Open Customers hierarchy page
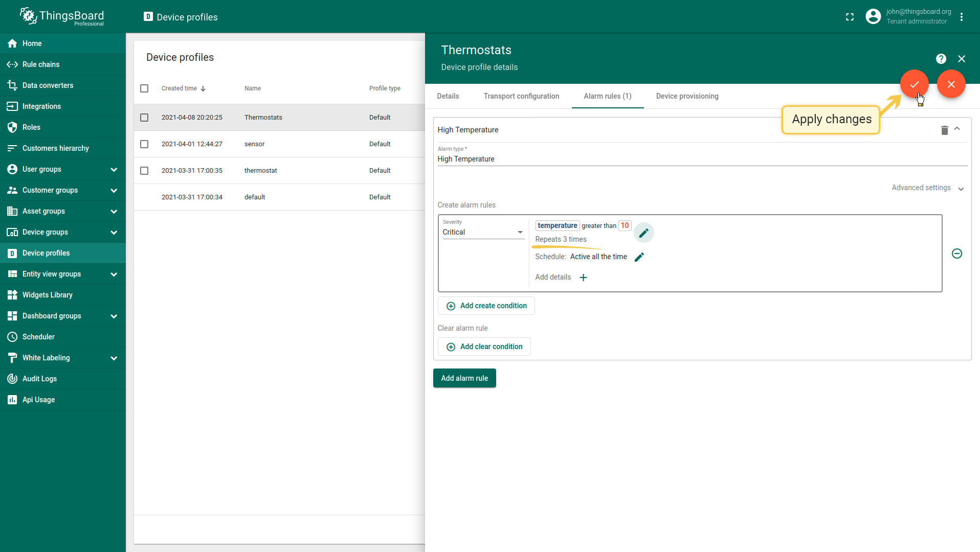Screen dimensions: 980x552 pyautogui.click(x=63, y=148)
